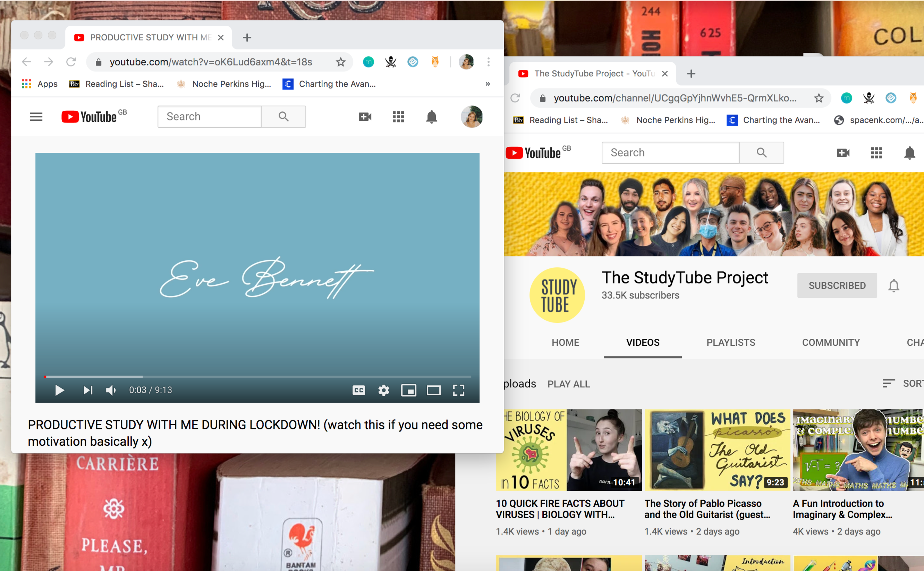Open Reading List bookmark in left window
The width and height of the screenshot is (924, 571).
click(116, 84)
